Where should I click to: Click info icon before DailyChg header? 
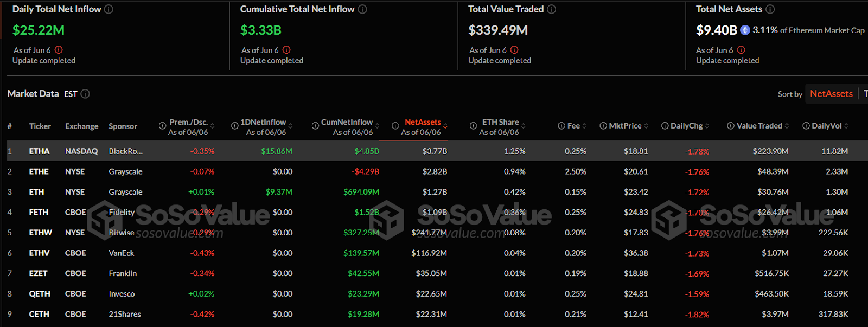(x=665, y=126)
